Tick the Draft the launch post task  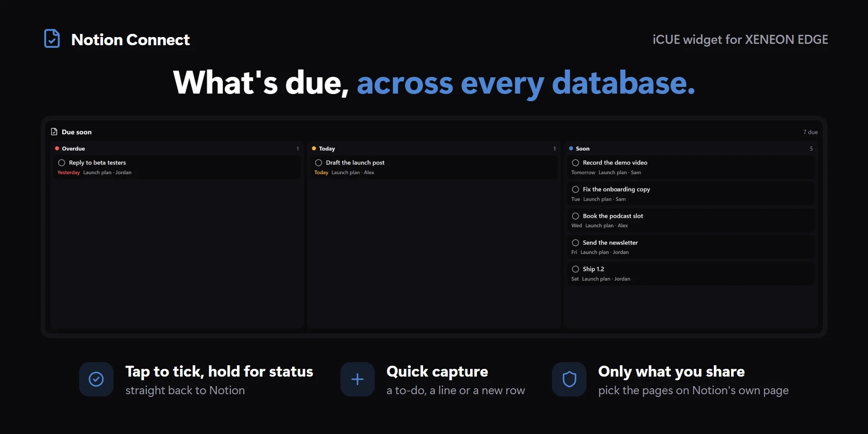tap(319, 163)
